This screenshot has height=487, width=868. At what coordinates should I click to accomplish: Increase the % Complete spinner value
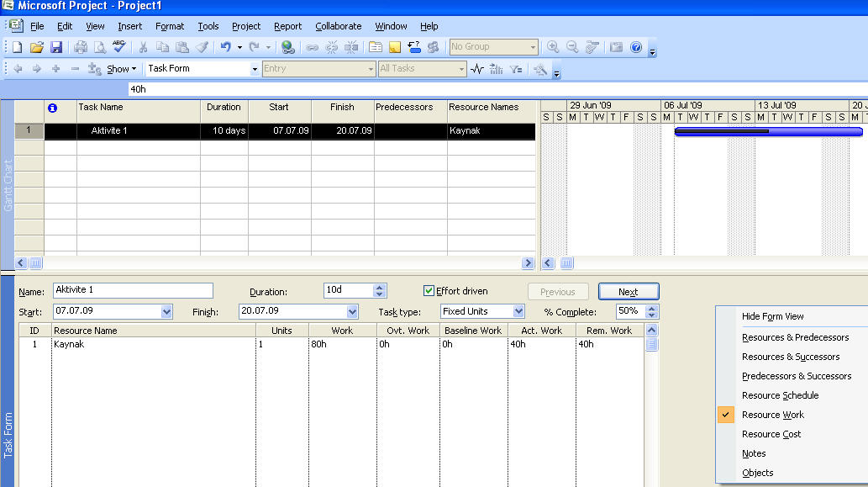click(x=652, y=307)
